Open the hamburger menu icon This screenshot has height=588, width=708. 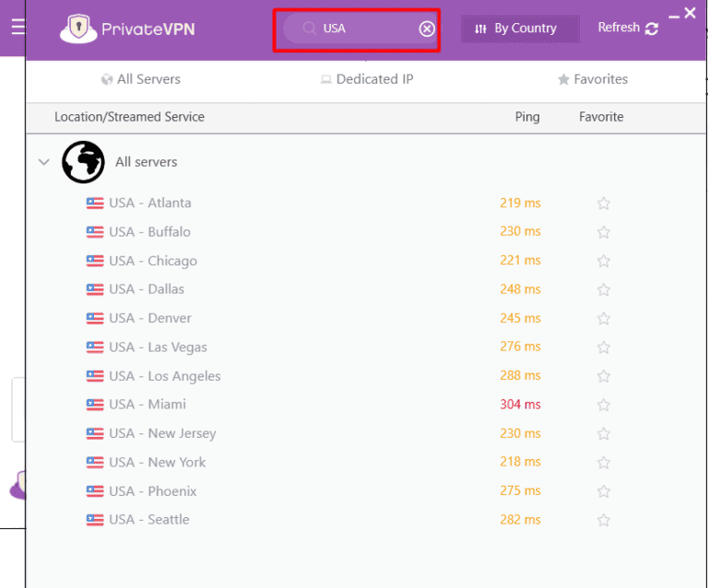(18, 27)
